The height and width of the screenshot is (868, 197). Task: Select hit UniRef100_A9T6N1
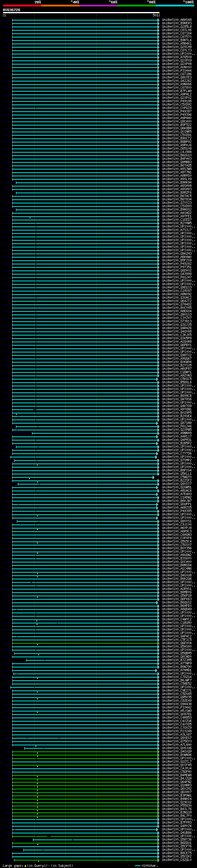[177, 410]
